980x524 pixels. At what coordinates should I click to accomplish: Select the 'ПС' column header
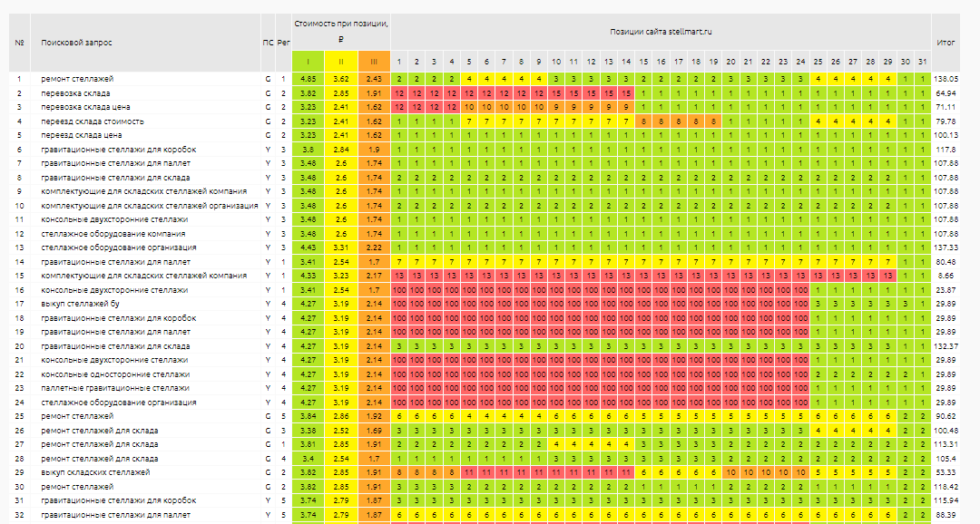pos(268,43)
